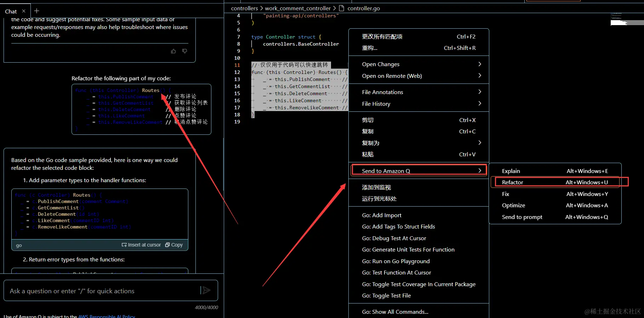644x318 pixels.
Task: Run Go: Test Function At Cursor
Action: [419, 273]
